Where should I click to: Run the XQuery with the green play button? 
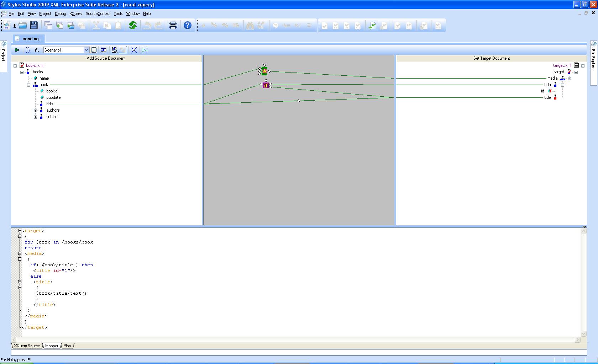[x=17, y=50]
